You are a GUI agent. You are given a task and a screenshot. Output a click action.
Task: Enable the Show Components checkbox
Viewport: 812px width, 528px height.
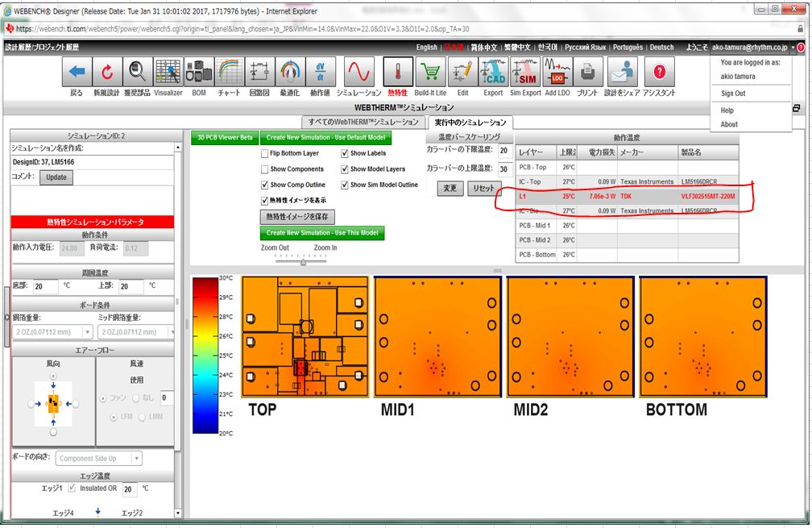[264, 169]
